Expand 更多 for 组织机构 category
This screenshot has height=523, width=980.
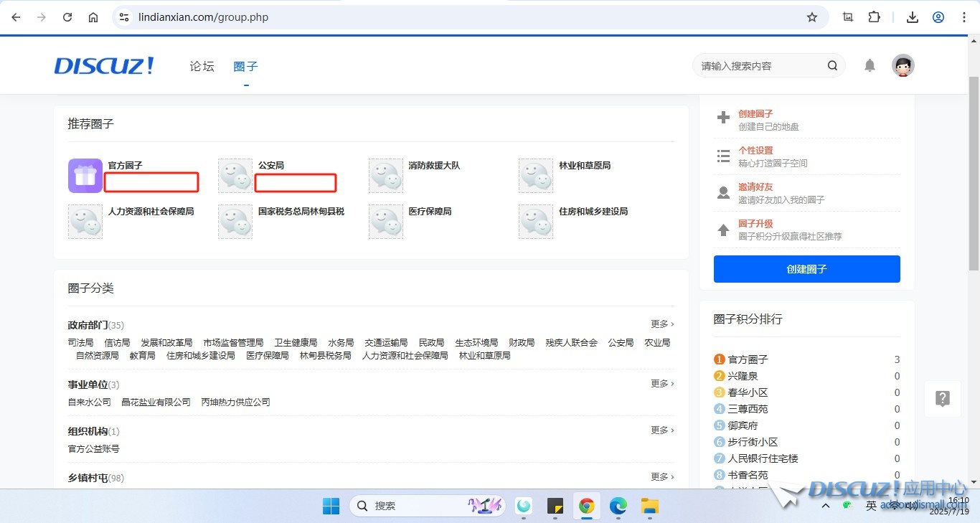(x=661, y=430)
